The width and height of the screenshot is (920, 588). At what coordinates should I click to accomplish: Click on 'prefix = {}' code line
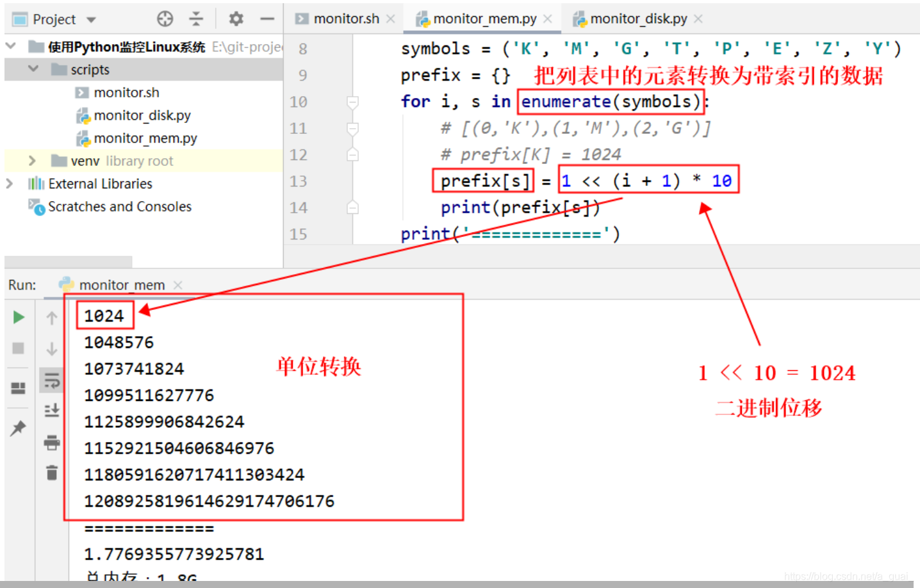point(456,76)
